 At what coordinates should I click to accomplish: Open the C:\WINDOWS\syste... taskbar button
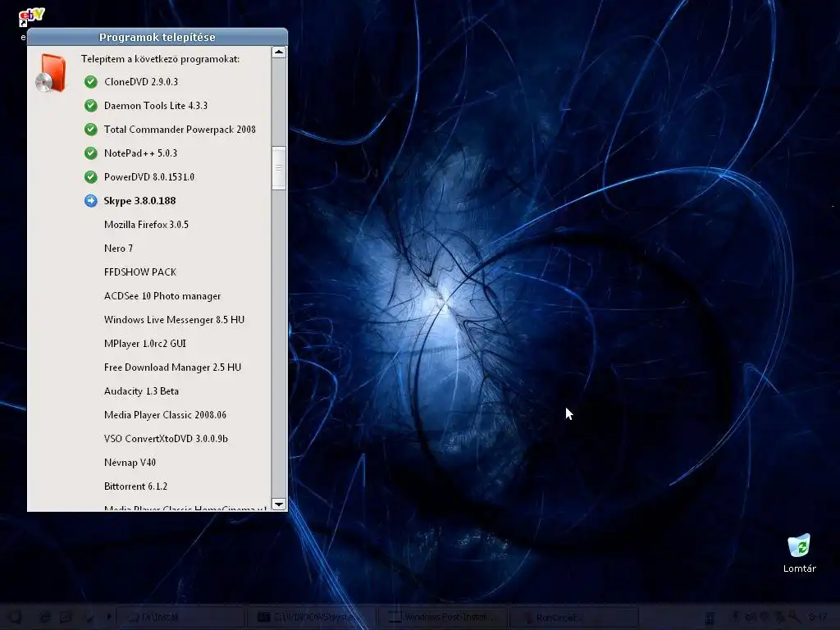tap(311, 617)
